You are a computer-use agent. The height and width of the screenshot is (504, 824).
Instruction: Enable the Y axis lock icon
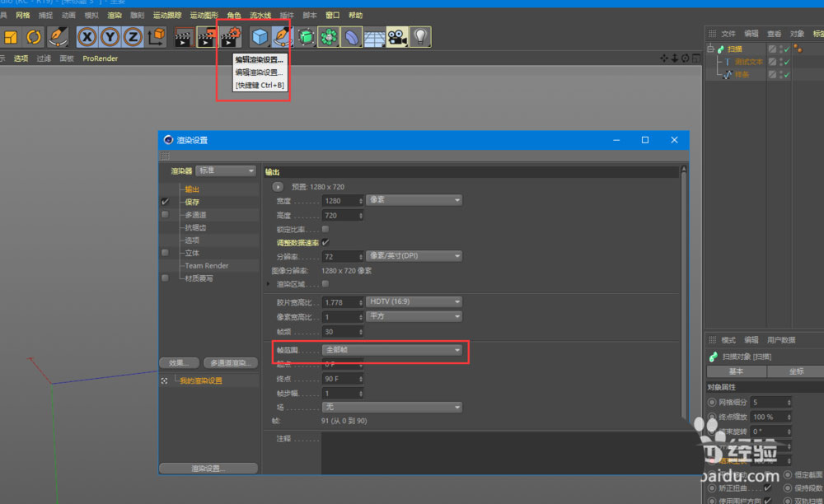pos(110,37)
